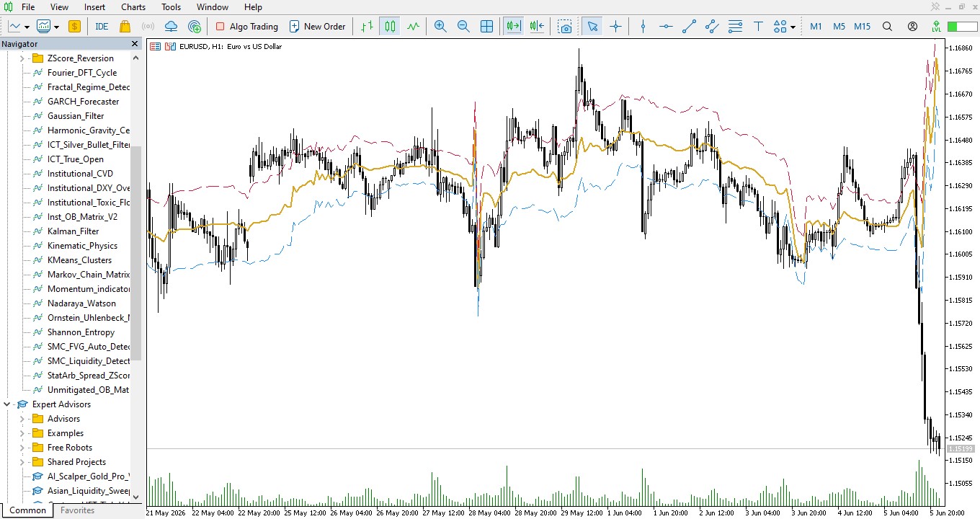Open the File menu
This screenshot has height=519, width=980.
click(x=28, y=7)
